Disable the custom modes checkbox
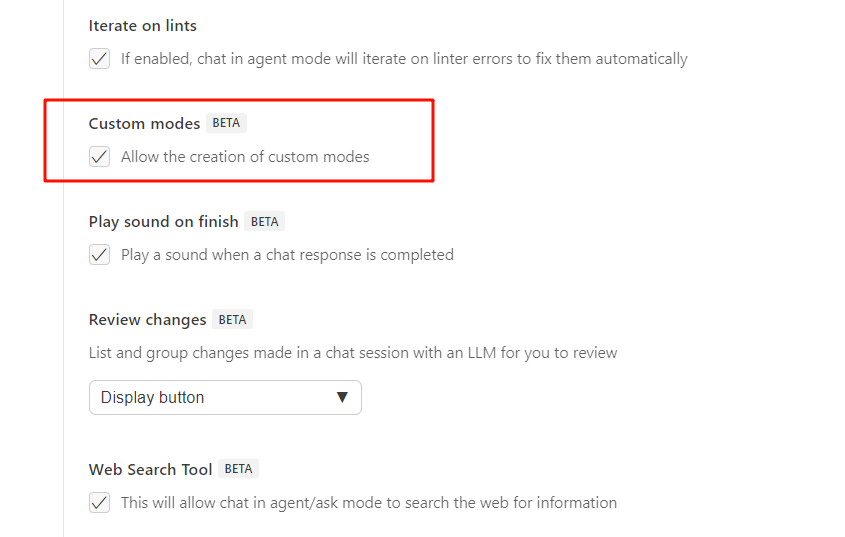This screenshot has width=845, height=537. (100, 157)
